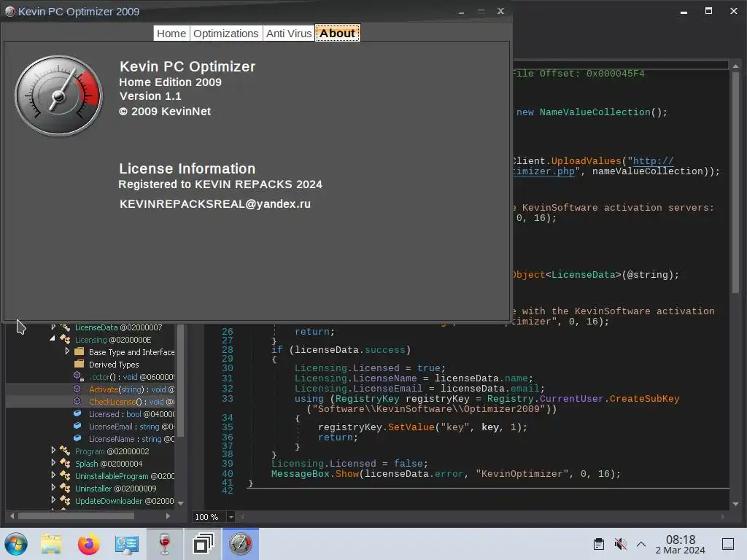Expand the Splash class node
Viewport: 747px width, 560px height.
pyautogui.click(x=53, y=463)
